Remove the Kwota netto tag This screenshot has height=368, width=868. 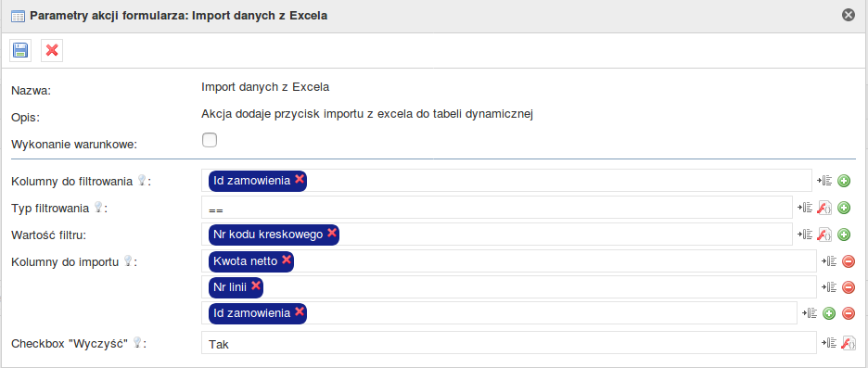click(x=287, y=260)
